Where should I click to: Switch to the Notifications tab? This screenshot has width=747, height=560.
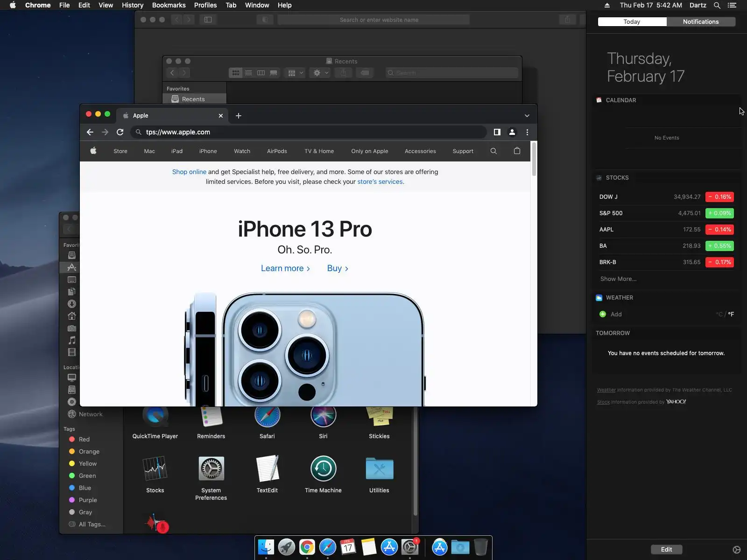(701, 22)
